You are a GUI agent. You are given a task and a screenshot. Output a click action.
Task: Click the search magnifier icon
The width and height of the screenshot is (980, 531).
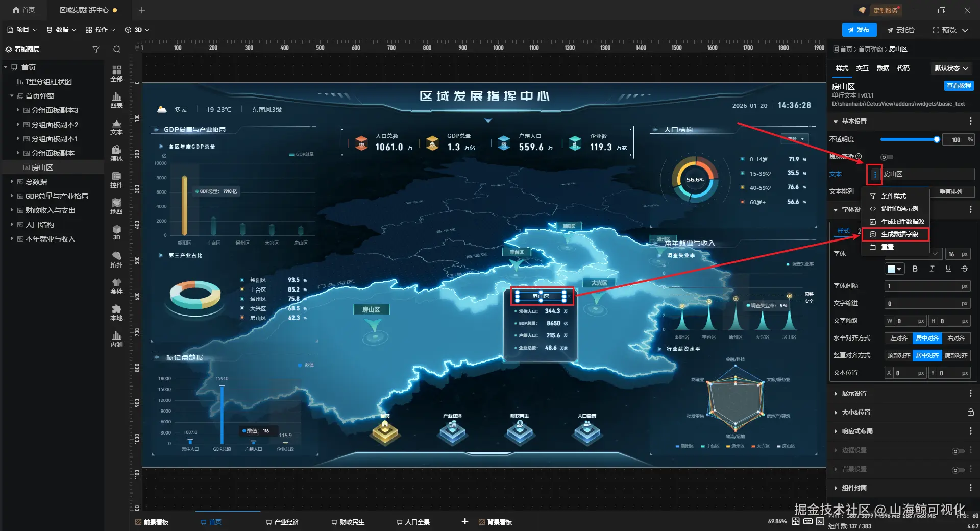(117, 50)
